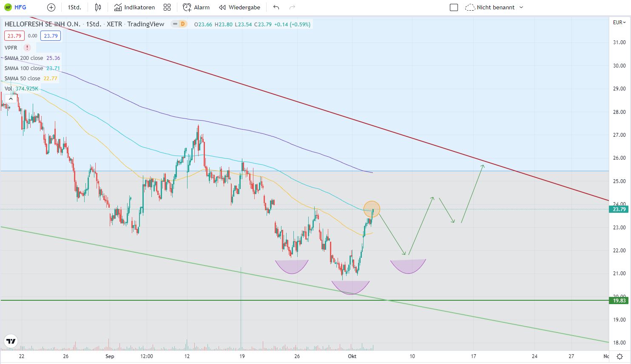
Task: Redo the last undone action
Action: coord(292,7)
